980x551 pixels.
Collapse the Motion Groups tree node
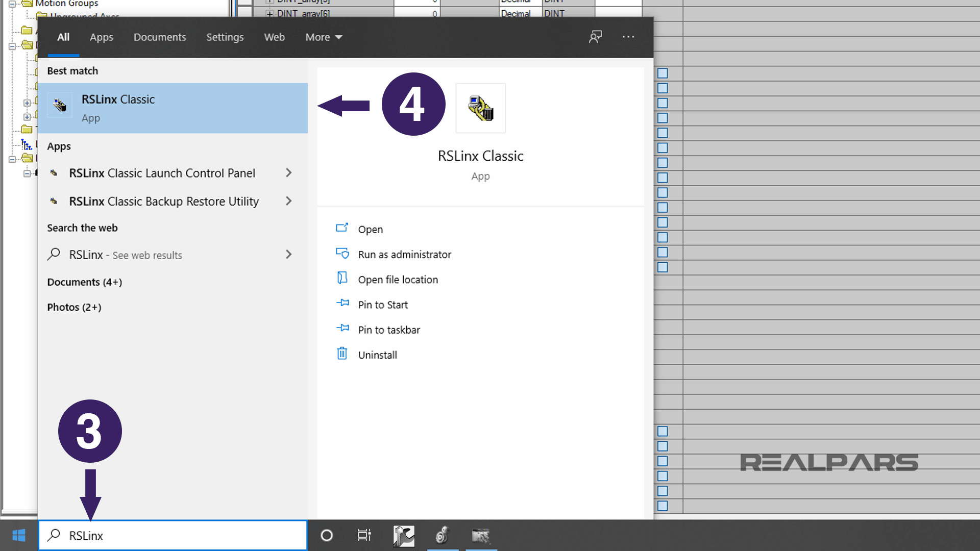11,4
